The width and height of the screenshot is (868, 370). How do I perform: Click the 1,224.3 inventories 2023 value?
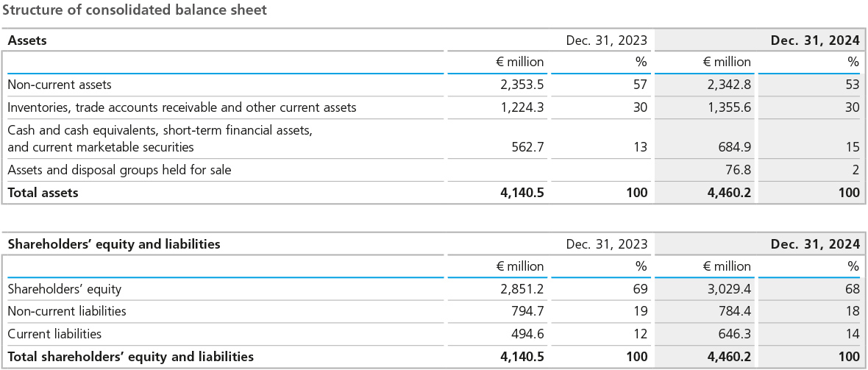point(522,107)
